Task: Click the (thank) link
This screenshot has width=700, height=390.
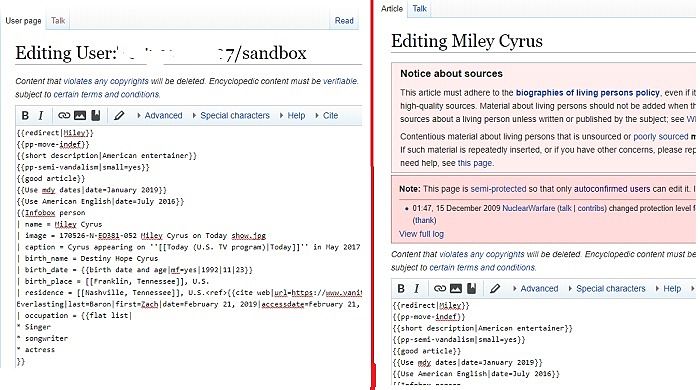Action: tap(425, 220)
